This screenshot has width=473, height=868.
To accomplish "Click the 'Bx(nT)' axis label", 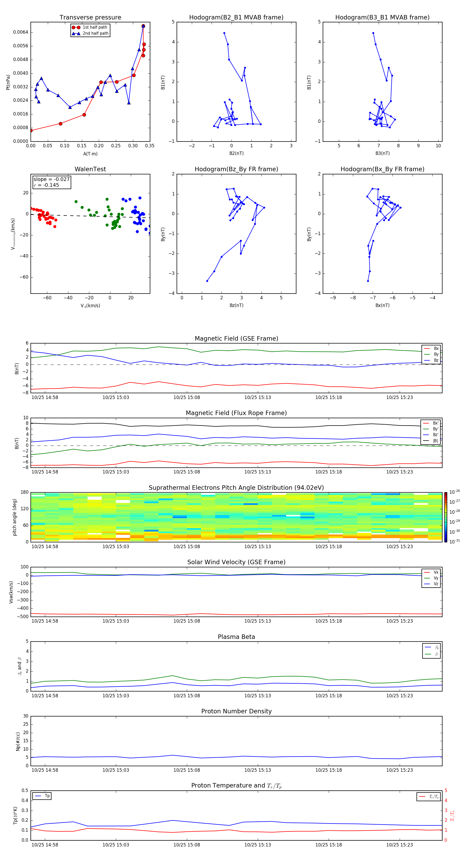I will pos(382,305).
